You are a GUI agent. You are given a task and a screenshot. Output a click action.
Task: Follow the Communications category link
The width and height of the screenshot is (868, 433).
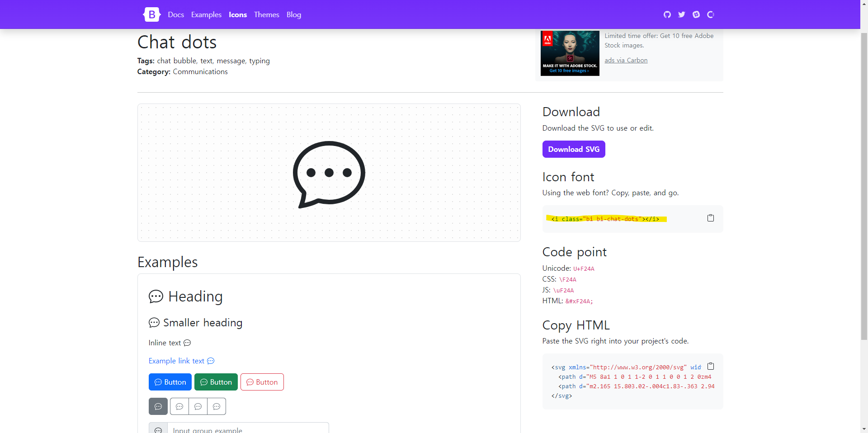200,71
